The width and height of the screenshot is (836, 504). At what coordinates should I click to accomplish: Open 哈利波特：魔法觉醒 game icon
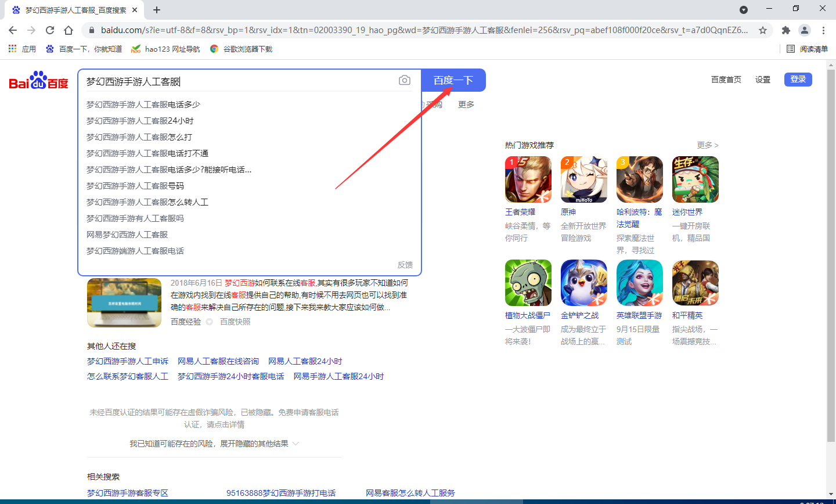tap(640, 179)
